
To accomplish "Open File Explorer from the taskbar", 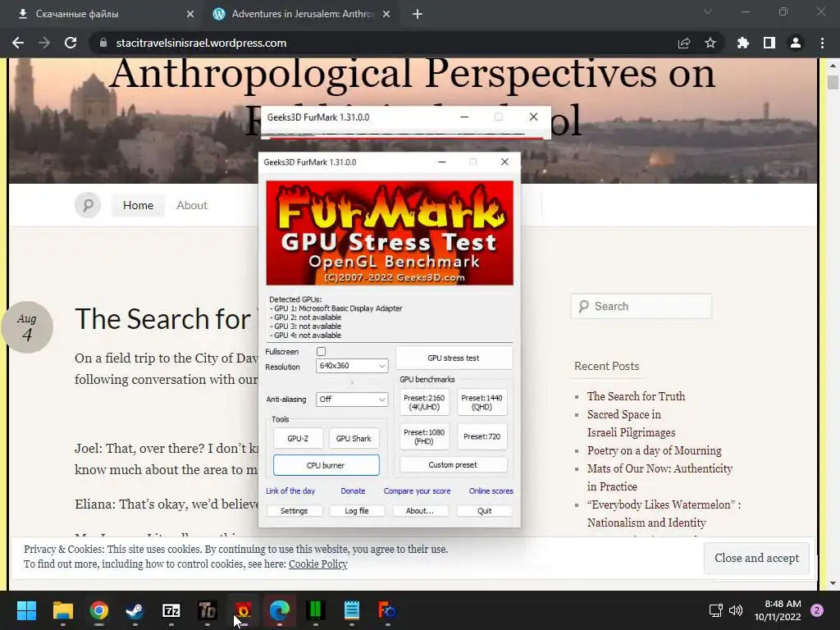I will [x=62, y=610].
